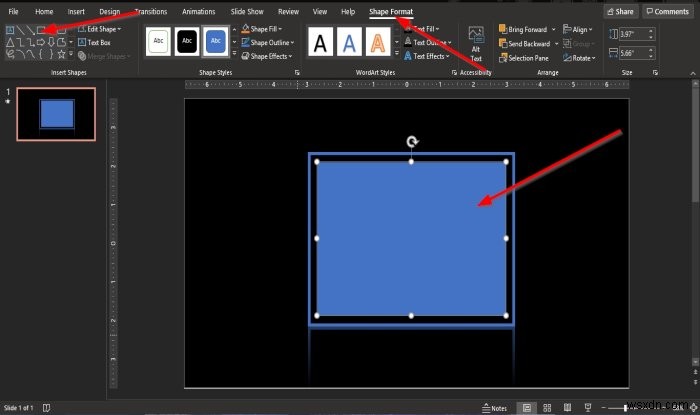Open Size group dialog launcher
700x415 pixels.
[655, 72]
